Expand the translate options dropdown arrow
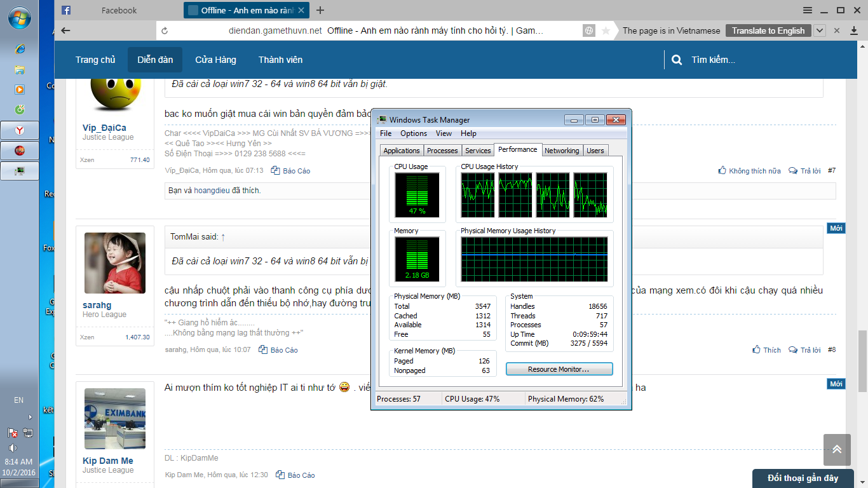 click(820, 30)
